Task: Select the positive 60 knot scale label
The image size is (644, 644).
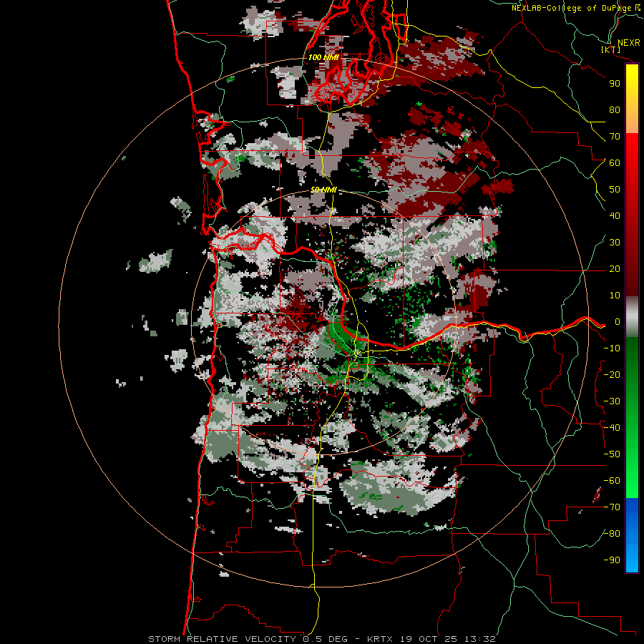Action: point(615,163)
